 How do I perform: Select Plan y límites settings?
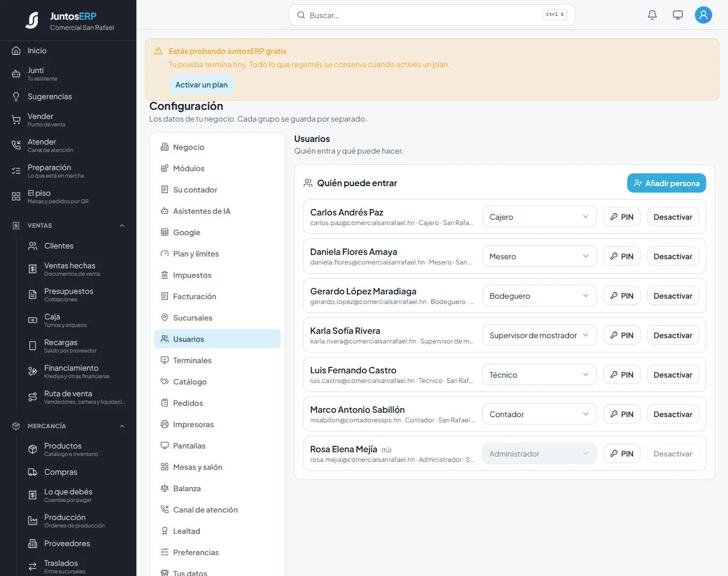coord(217,254)
